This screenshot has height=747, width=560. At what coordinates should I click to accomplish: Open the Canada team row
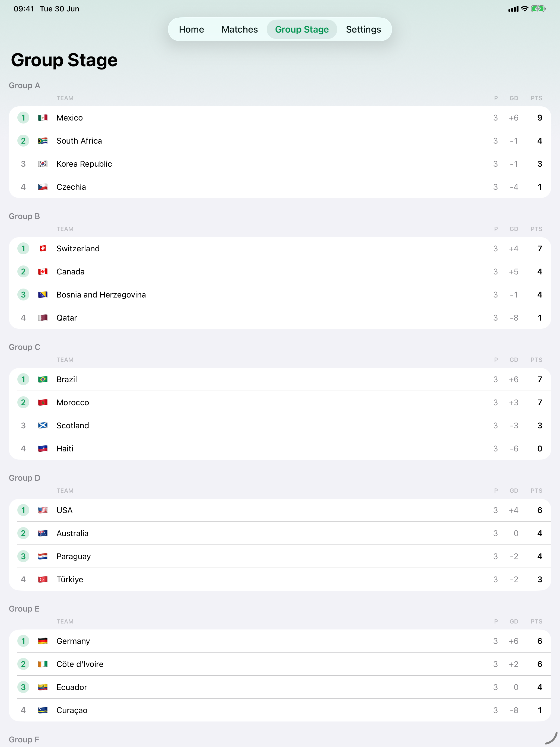(x=280, y=271)
